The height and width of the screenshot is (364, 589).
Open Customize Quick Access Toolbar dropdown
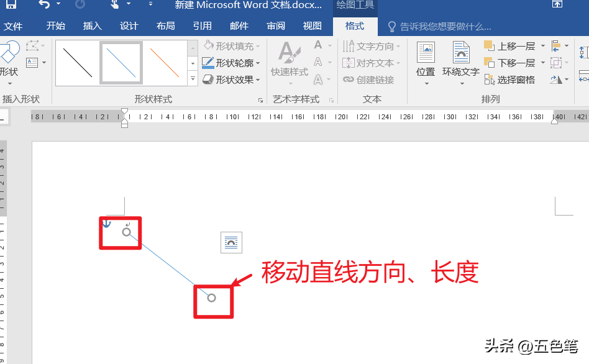point(150,4)
